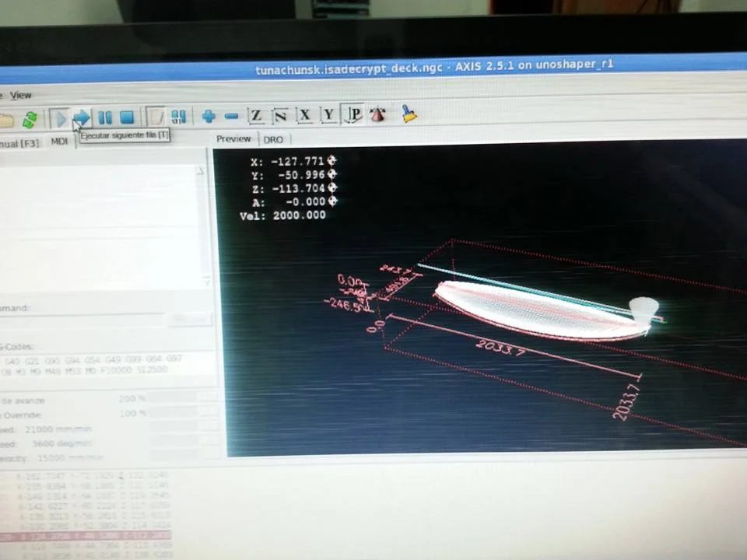Activate the rotated view tool

(280, 116)
